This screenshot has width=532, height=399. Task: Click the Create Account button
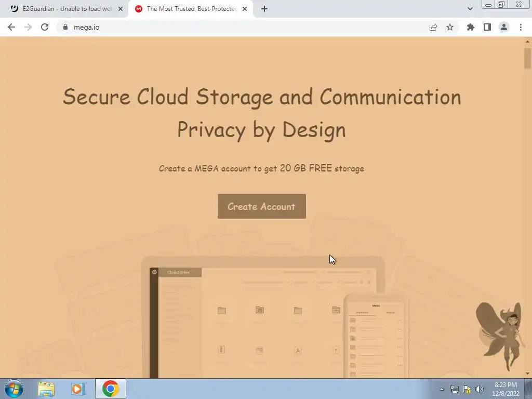(x=262, y=206)
